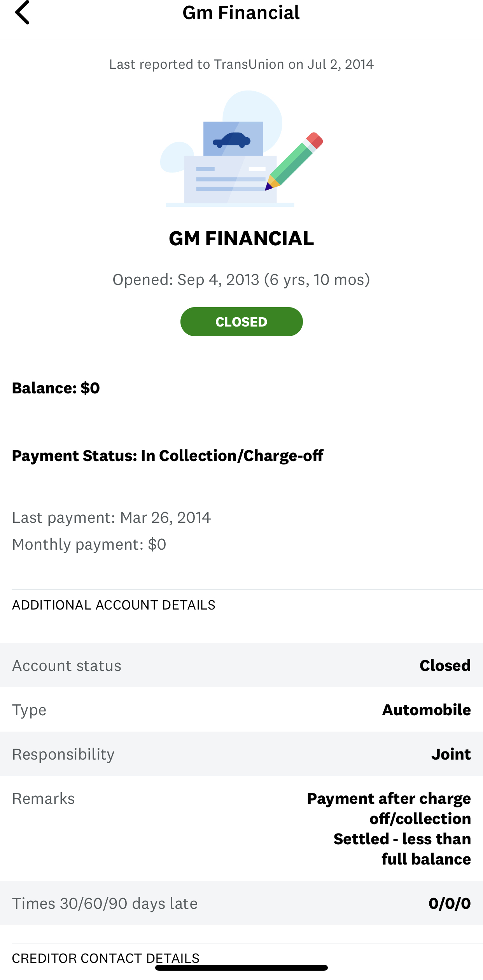Image resolution: width=483 pixels, height=980 pixels.
Task: Tap the back arrow icon
Action: (x=22, y=13)
